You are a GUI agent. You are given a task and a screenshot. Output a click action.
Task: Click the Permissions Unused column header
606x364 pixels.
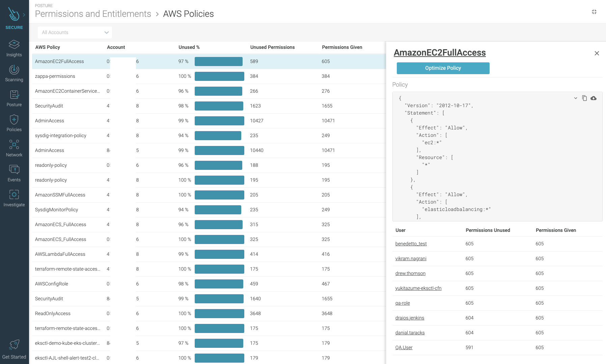488,230
